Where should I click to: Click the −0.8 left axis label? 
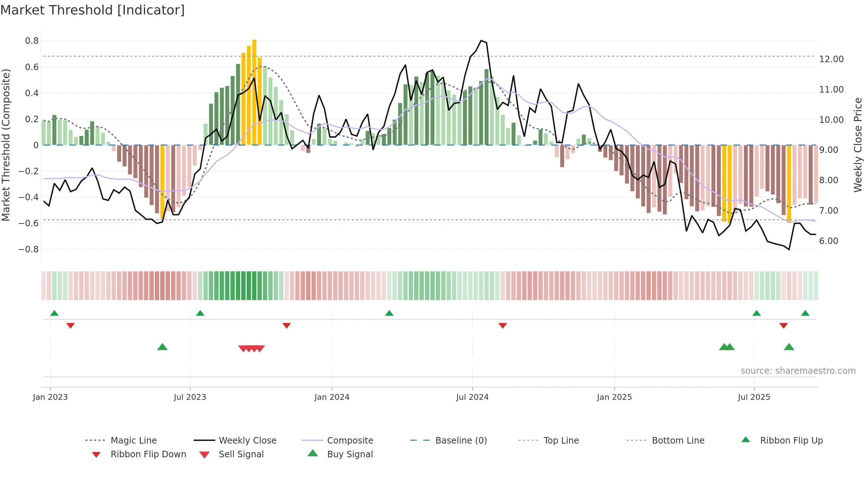pos(28,249)
